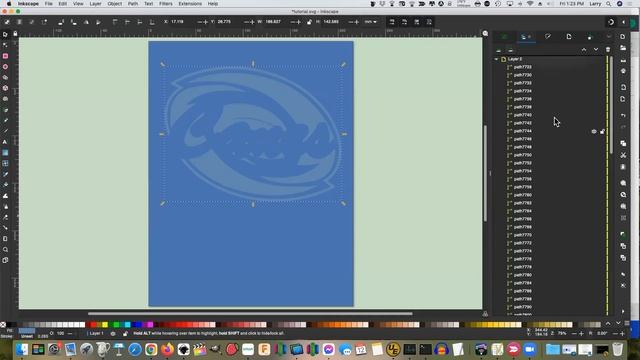The image size is (640, 360).
Task: Select path7730 in objects list
Action: point(522,75)
